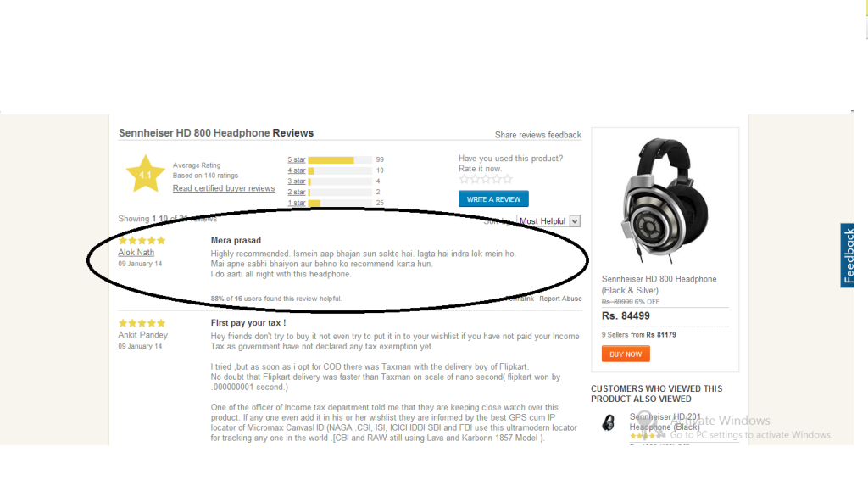Viewport: 868px width, 480px height.
Task: Filter reviews by 1 star
Action: 296,203
